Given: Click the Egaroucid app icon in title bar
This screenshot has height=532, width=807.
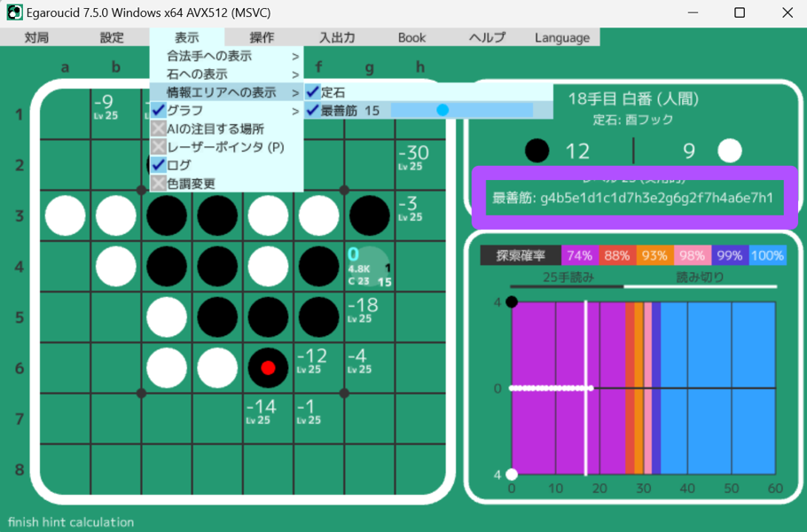Looking at the screenshot, I should pyautogui.click(x=15, y=12).
